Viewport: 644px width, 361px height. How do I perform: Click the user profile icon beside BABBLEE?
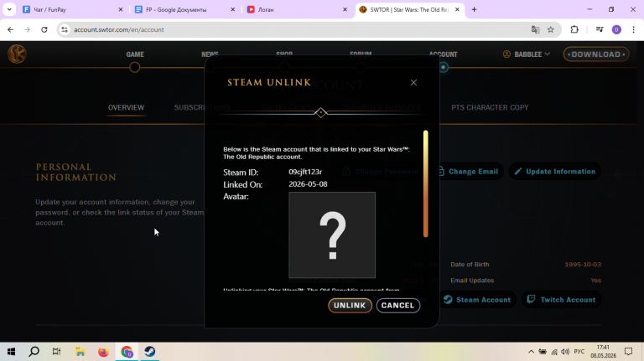point(506,54)
